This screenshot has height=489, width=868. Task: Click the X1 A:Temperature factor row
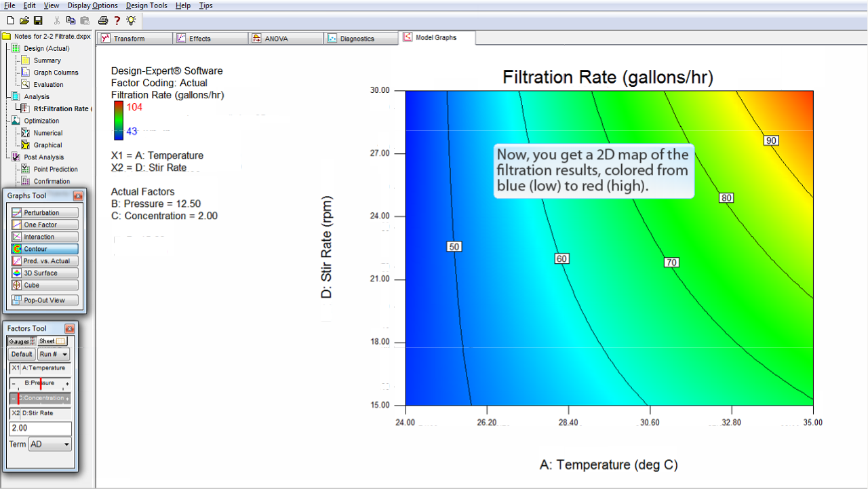pos(41,368)
